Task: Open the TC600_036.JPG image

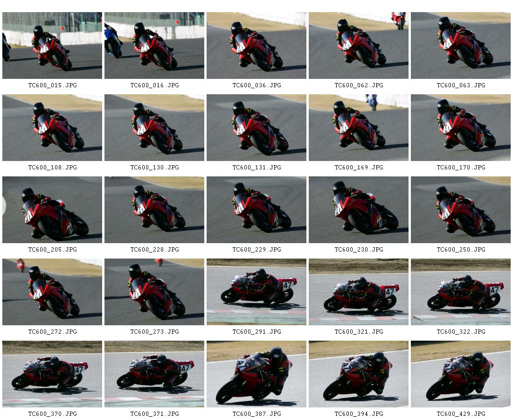Action: click(256, 46)
